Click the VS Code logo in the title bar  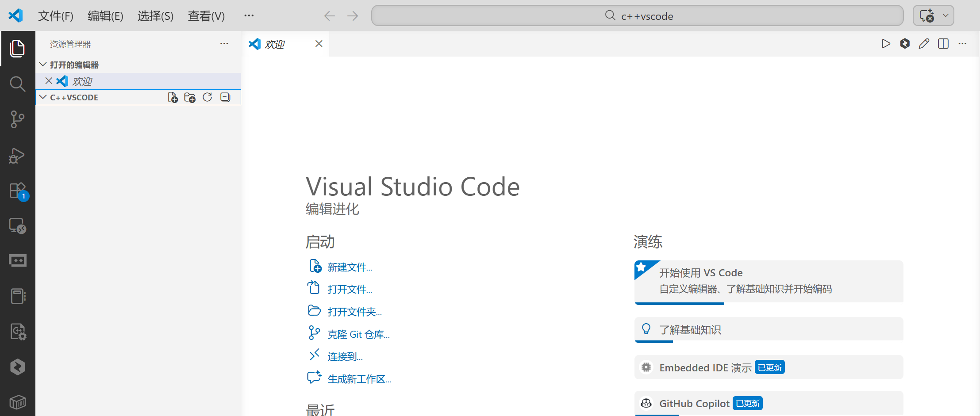coord(15,15)
